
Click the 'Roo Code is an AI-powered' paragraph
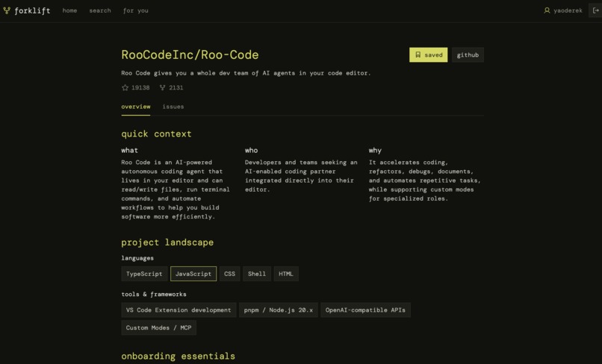pos(176,189)
